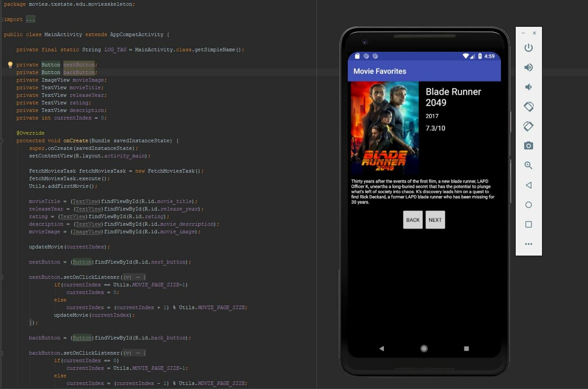The width and height of the screenshot is (588, 389).
Task: Tap the BACK button in the app
Action: (x=413, y=220)
